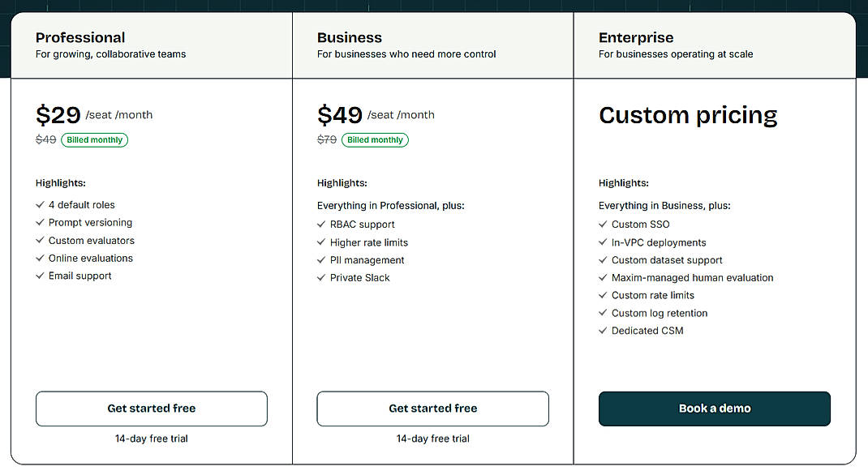The image size is (868, 475).
Task: Click checkmark beside Custom evaluators
Action: 40,240
